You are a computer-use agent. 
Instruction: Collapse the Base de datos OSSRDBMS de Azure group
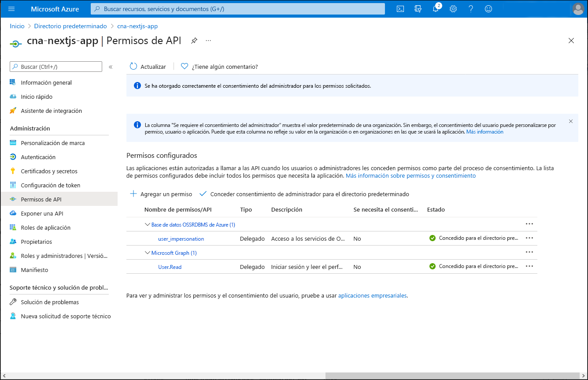[148, 224]
